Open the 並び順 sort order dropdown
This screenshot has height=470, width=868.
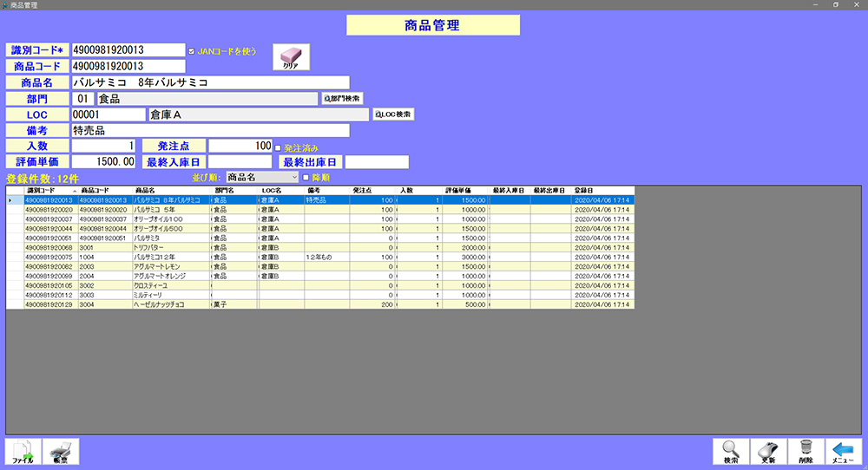click(262, 178)
